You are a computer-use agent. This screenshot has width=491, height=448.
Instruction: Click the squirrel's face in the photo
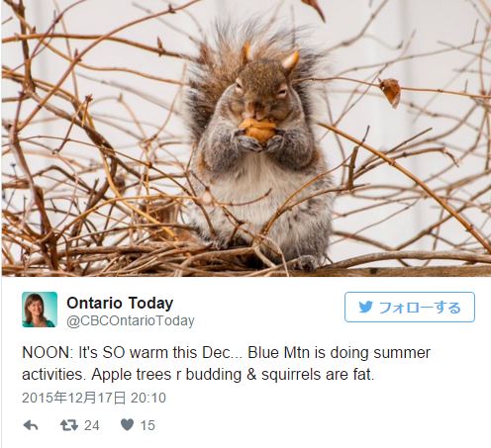[x=260, y=91]
